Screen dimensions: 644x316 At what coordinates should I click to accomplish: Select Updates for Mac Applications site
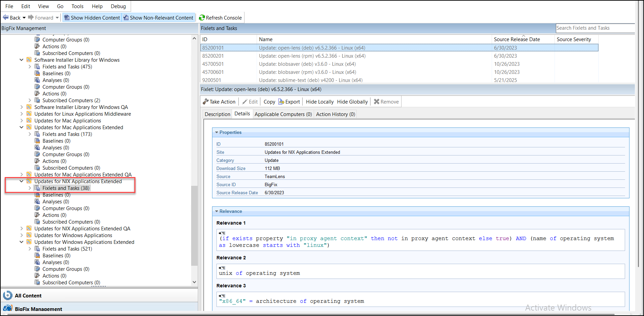(x=68, y=120)
